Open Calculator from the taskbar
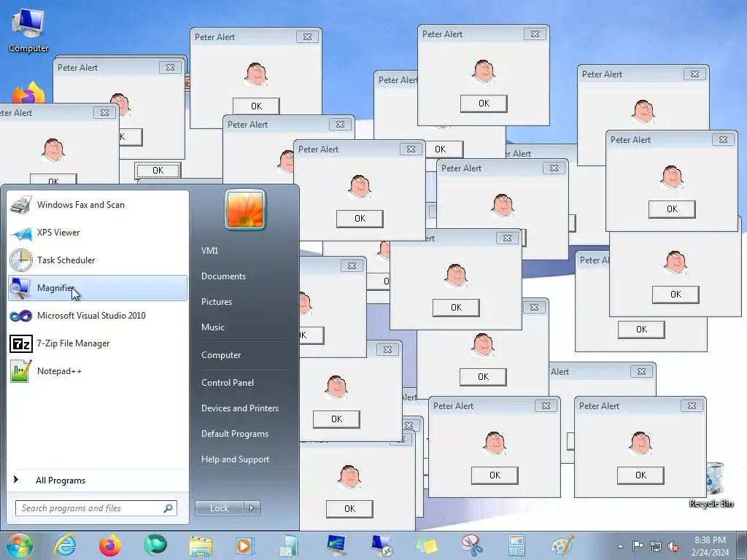This screenshot has height=560, width=747. 516,545
